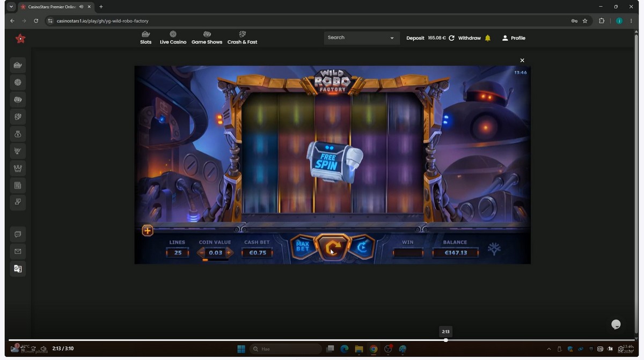Click the Cash Bet €0.75 value
The height and width of the screenshot is (360, 644).
258,253
